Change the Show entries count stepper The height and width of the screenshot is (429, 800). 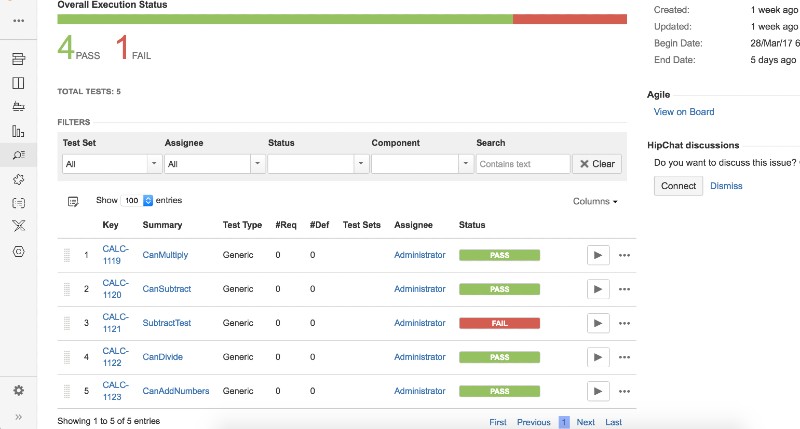[x=148, y=201]
